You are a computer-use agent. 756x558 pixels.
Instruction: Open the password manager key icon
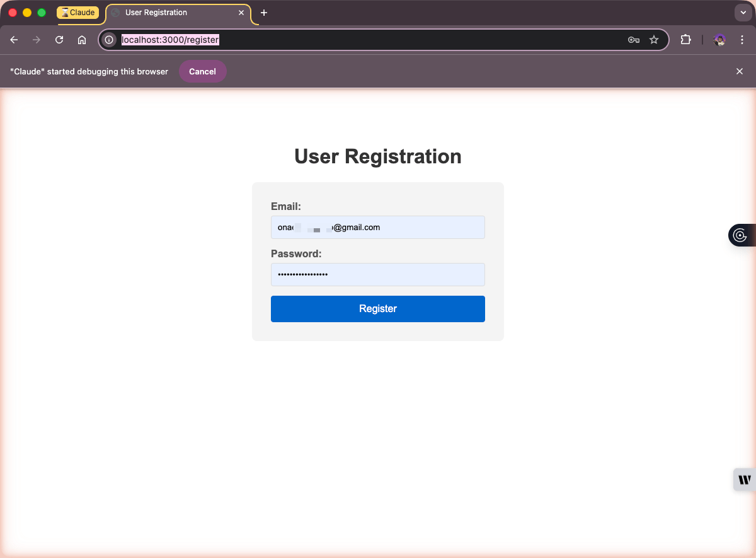(x=633, y=39)
